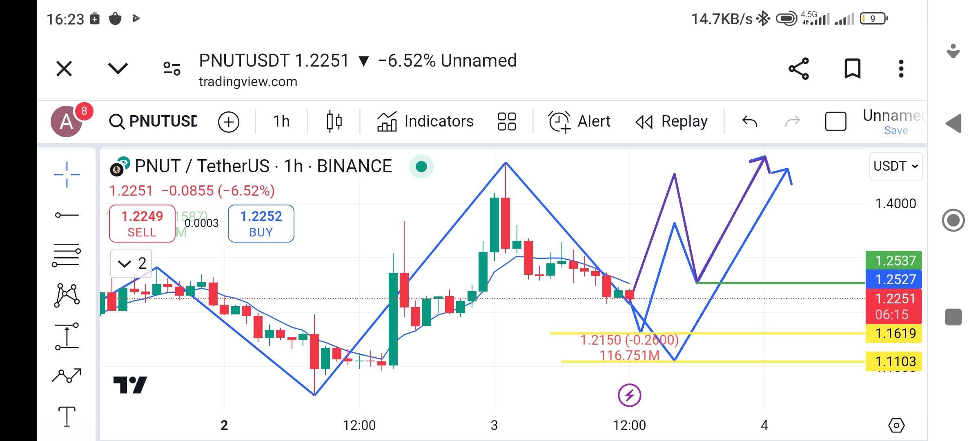
Task: Tap the square recents navigation button
Action: (953, 317)
